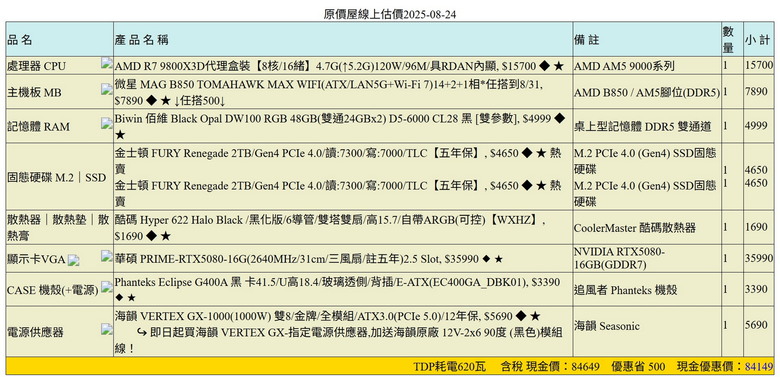
Task: Select the 顯示卡VGA category label
Action: click(37, 260)
